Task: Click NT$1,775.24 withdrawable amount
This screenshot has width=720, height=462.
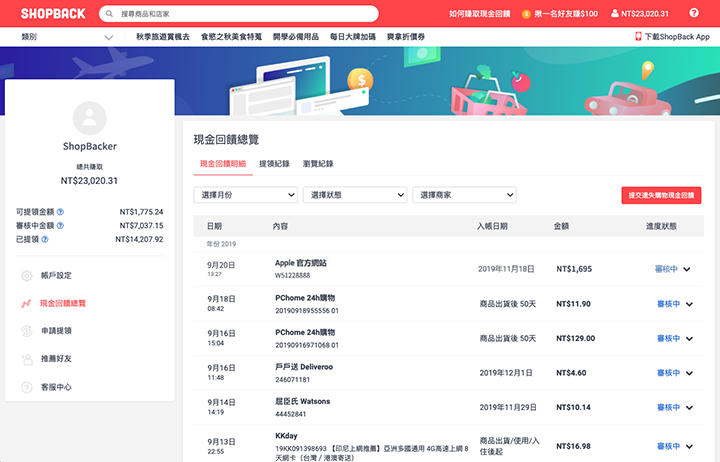Action: [x=141, y=212]
